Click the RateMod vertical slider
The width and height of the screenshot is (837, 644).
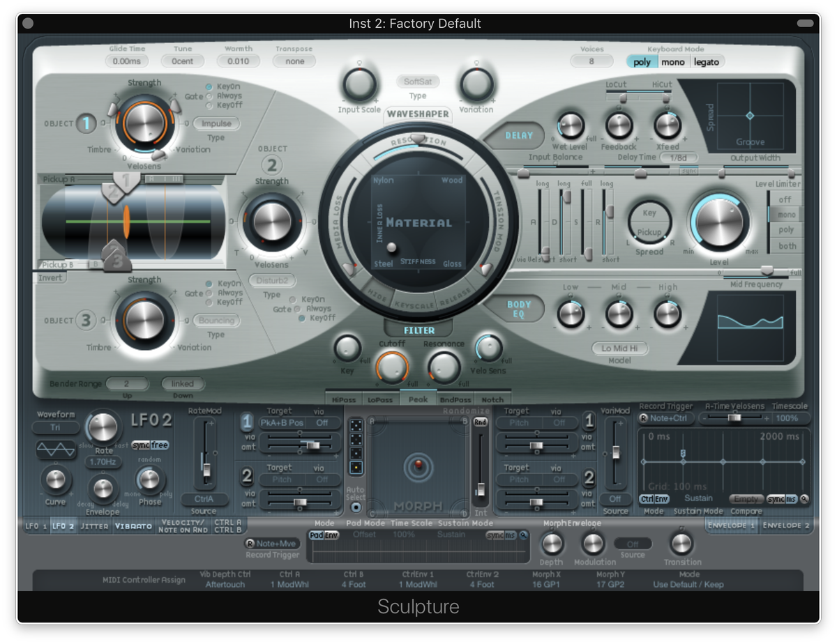205,455
